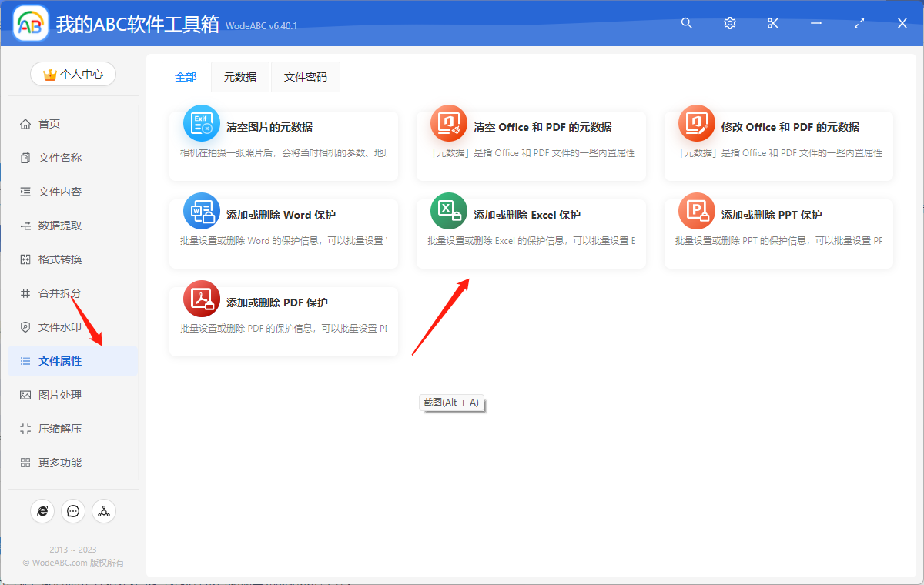Screen dimensions: 924x585
Task: Open the settings gear icon
Action: click(x=729, y=23)
